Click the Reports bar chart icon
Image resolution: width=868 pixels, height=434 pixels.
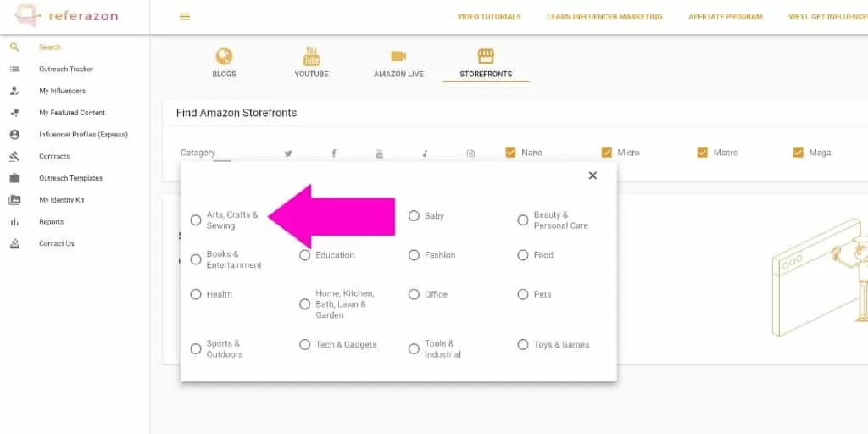15,222
